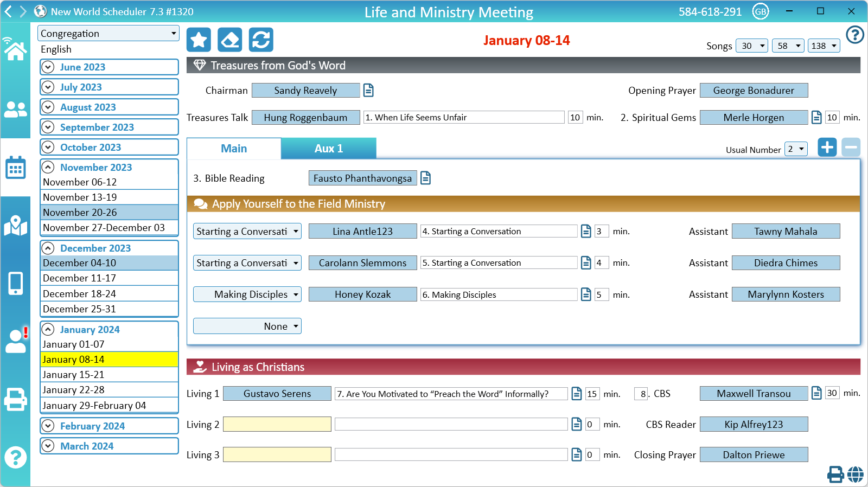
Task: Click assistant Tawny Mahala
Action: (x=786, y=231)
